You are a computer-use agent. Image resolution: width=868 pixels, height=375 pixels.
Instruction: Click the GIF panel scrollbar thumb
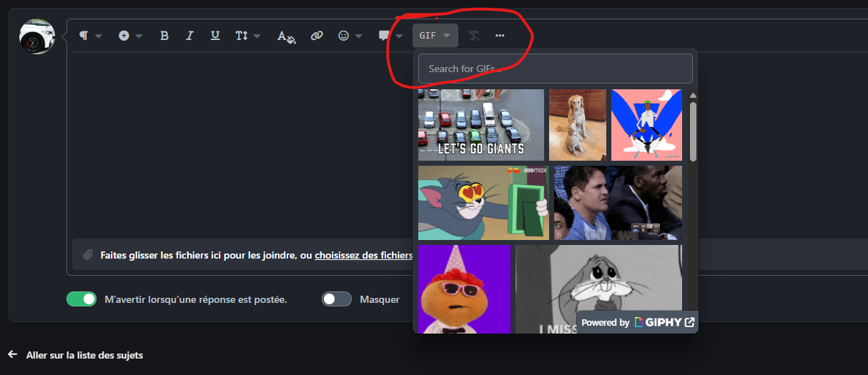(x=693, y=131)
